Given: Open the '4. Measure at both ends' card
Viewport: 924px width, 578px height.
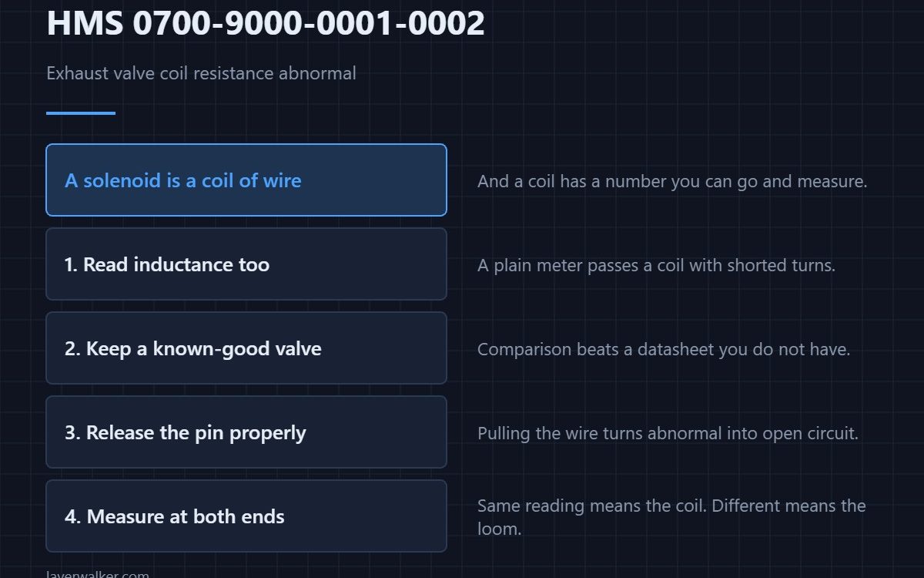Looking at the screenshot, I should 246,516.
